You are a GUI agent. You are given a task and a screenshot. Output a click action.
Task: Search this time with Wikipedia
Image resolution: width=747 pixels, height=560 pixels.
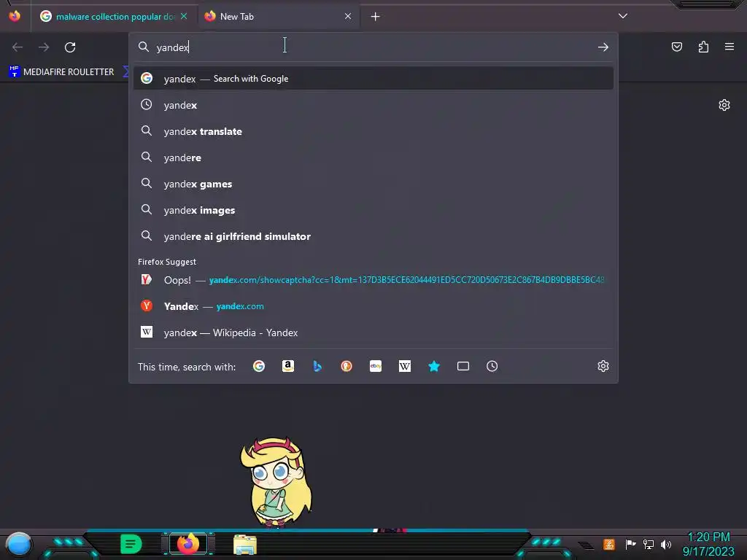pos(404,366)
